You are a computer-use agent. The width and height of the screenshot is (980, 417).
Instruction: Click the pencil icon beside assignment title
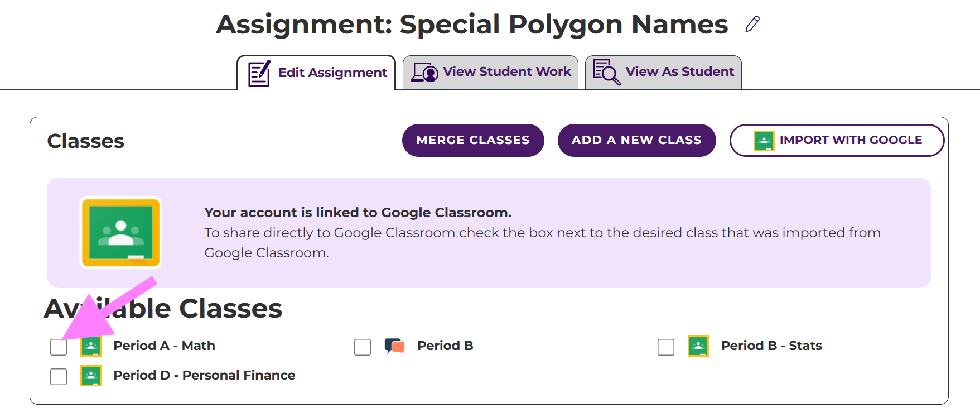click(752, 24)
